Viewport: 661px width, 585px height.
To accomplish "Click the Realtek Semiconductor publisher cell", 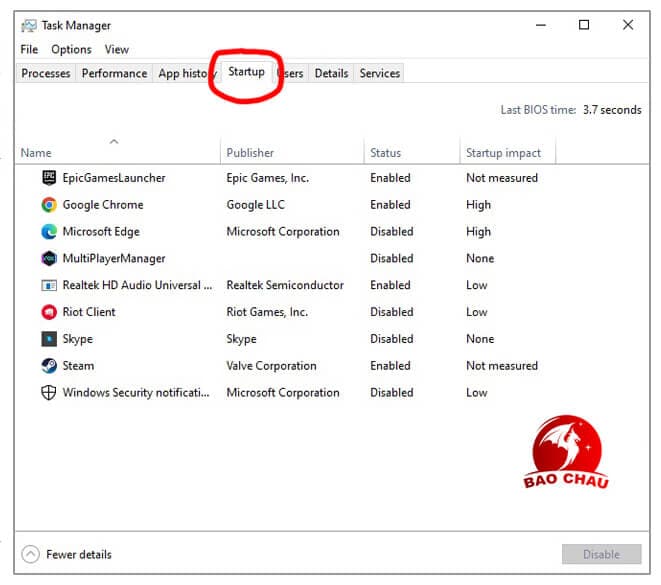I will pyautogui.click(x=285, y=285).
